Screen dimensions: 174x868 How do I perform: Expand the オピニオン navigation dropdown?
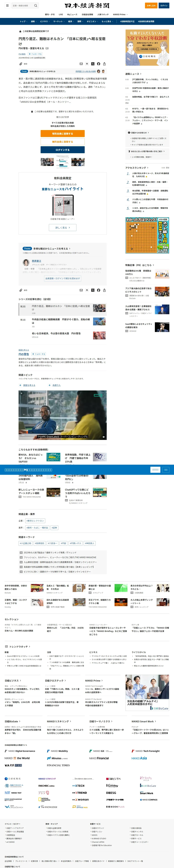(93, 21)
